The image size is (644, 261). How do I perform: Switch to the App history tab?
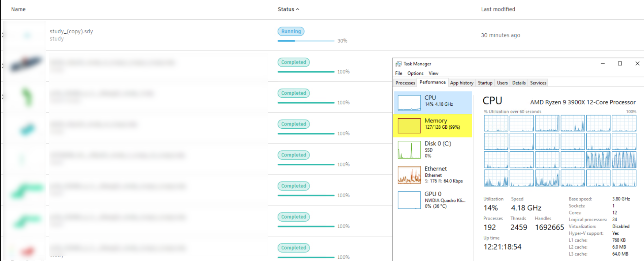461,83
